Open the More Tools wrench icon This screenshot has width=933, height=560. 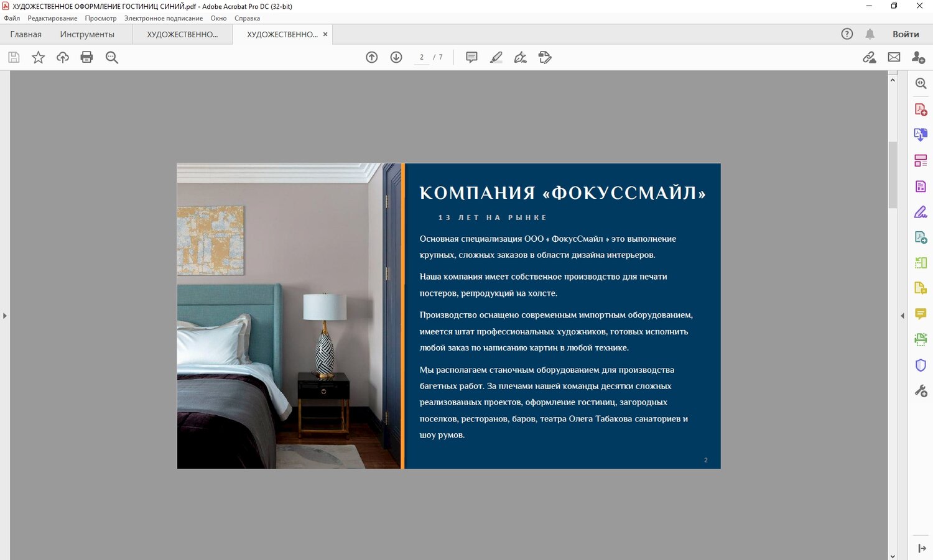921,391
